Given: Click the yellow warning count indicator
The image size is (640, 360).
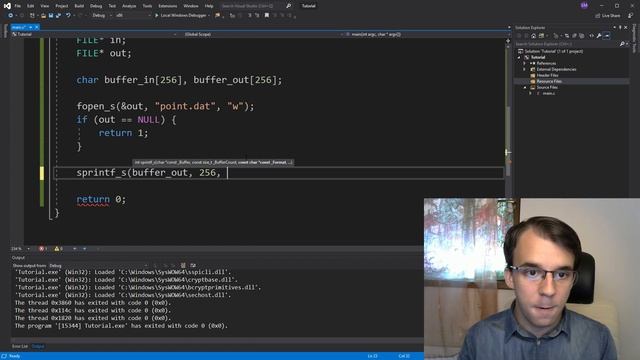Looking at the screenshot, I should pos(58,249).
